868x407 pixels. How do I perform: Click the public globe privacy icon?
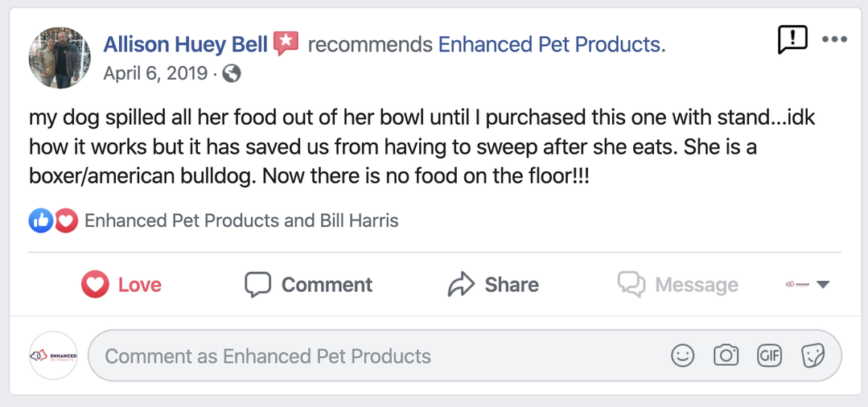pyautogui.click(x=232, y=74)
